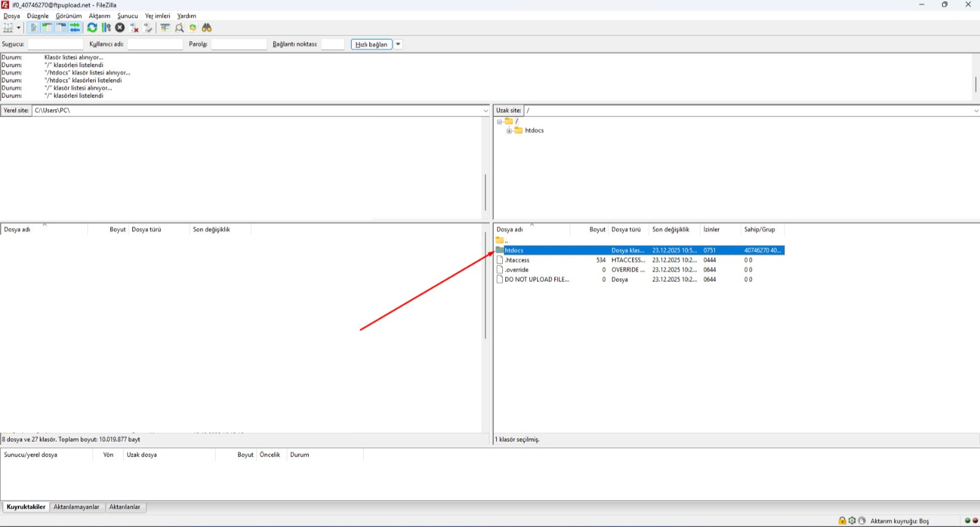
Task: Click the lock encryption icon in status bar
Action: click(x=842, y=521)
